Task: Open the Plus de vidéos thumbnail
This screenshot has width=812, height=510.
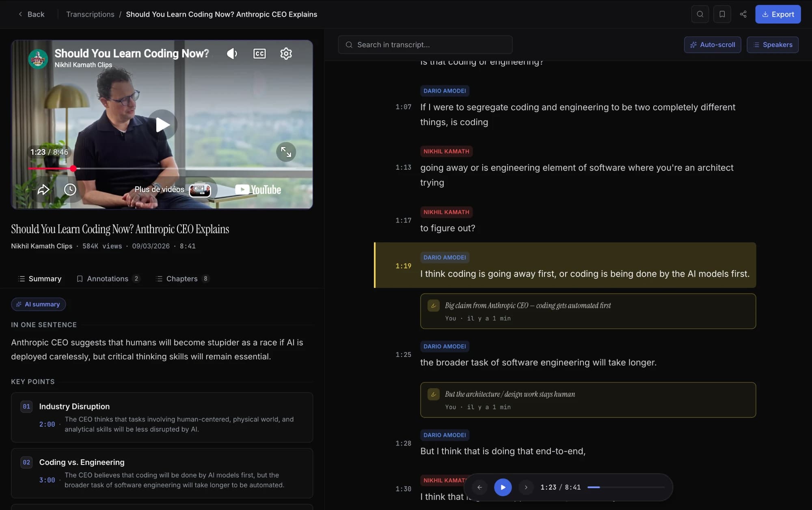Action: pyautogui.click(x=200, y=190)
